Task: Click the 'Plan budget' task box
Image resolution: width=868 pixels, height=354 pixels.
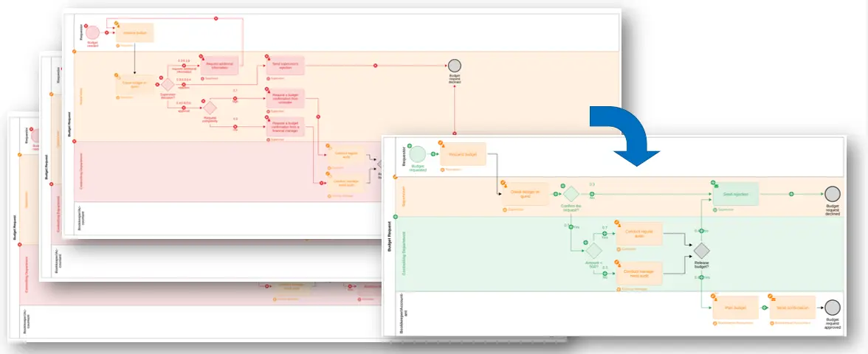Action: (x=735, y=308)
